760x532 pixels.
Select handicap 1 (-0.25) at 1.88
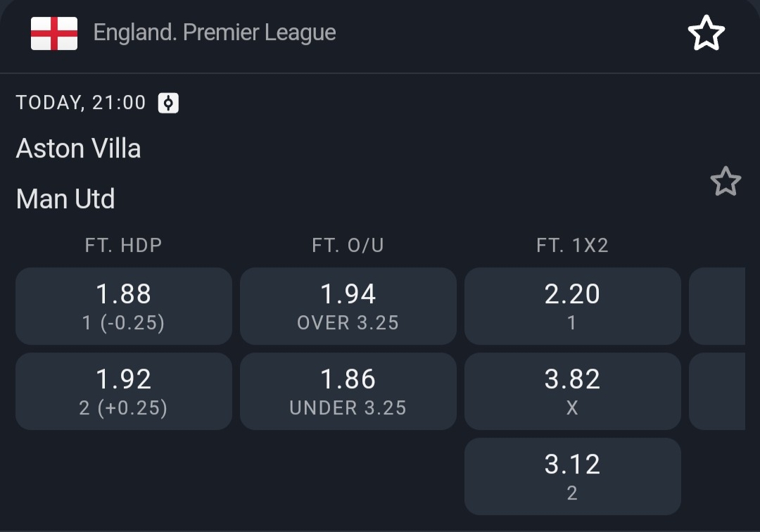(x=124, y=306)
